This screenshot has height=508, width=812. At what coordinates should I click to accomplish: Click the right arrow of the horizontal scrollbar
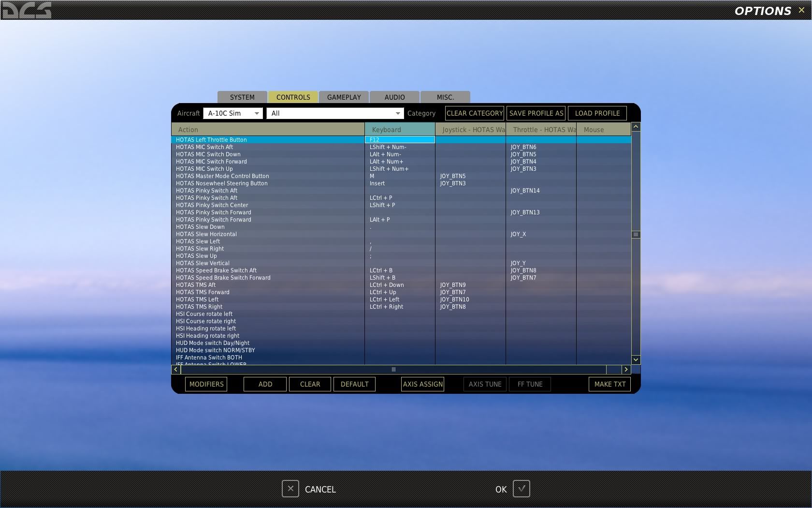coord(626,369)
